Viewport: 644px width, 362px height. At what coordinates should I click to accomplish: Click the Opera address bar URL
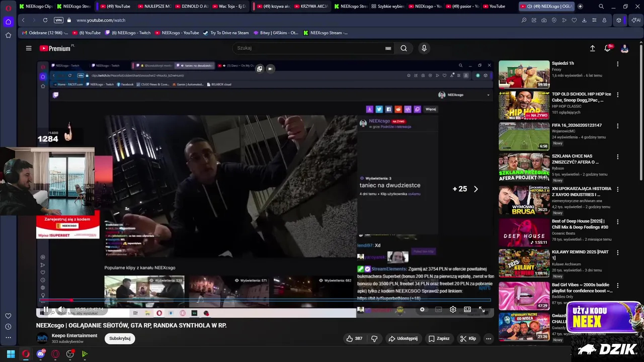[101, 20]
